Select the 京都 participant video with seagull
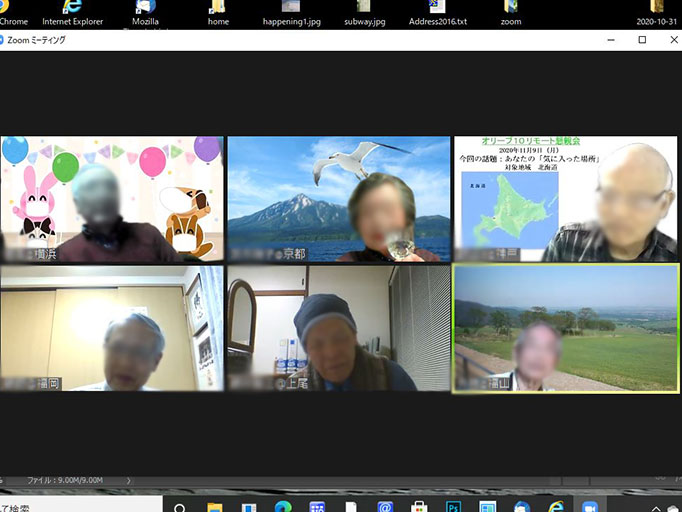 tap(338, 199)
